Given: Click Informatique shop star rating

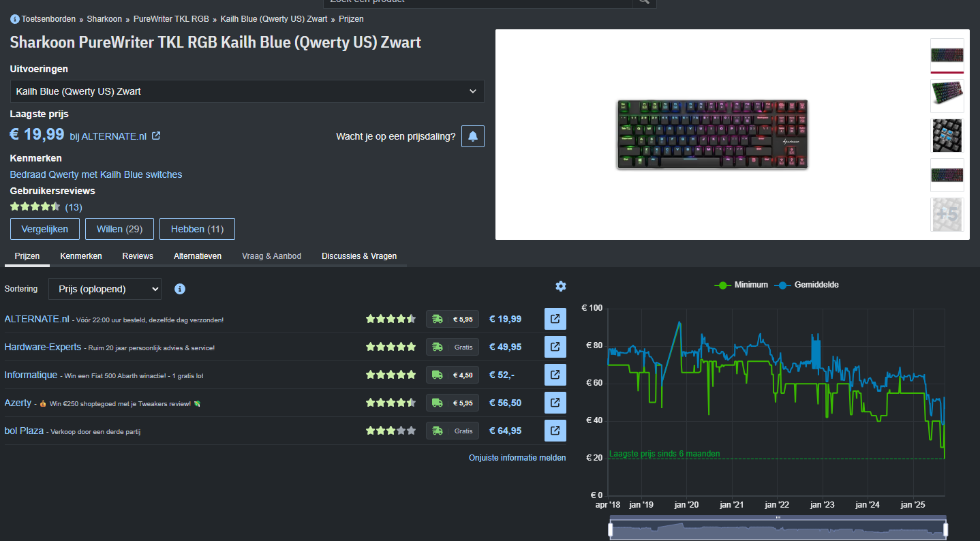Looking at the screenshot, I should point(391,375).
